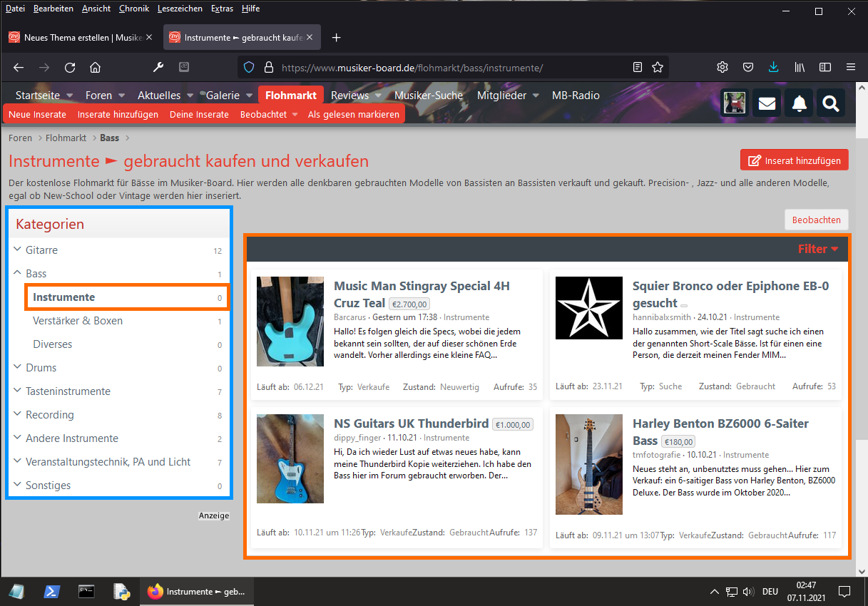Screen dimensions: 868x606
Task: Open the settings gear in the browser toolbar
Action: click(x=723, y=67)
